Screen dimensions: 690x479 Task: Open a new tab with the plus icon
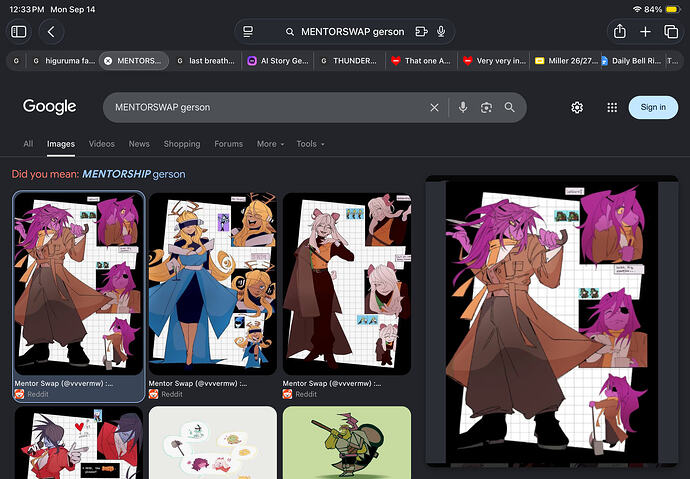coord(645,32)
